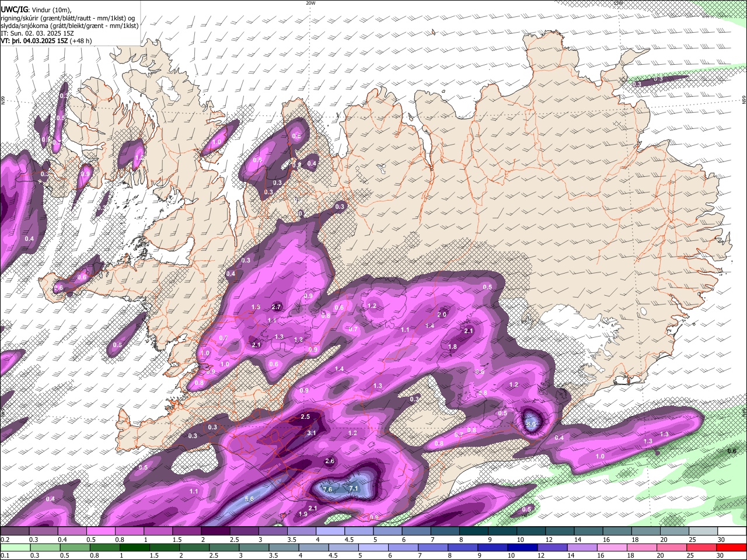Click the UWC/IG Vindur (10m) title line
The width and height of the screenshot is (747, 560).
36,9
